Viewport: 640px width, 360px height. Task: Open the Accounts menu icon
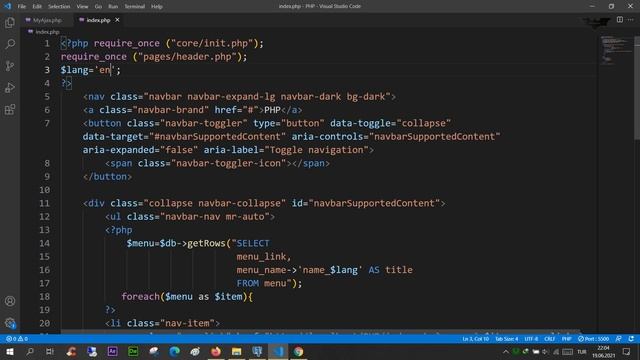click(10, 301)
